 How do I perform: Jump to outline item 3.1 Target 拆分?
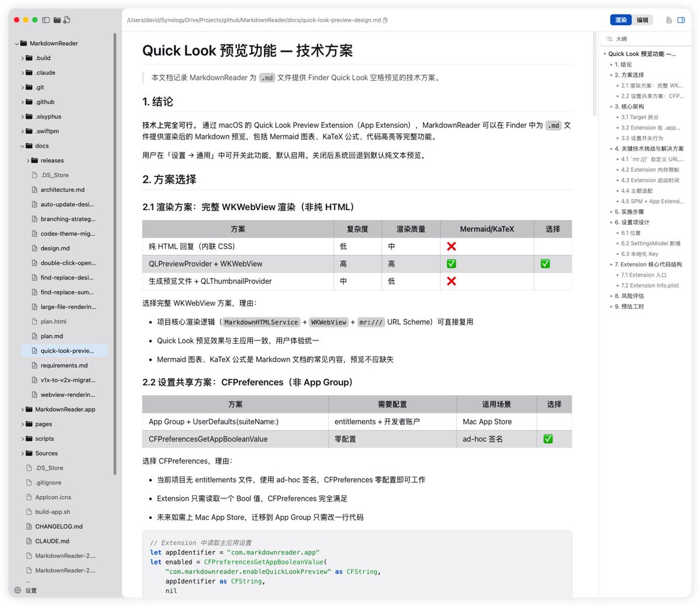tap(639, 117)
